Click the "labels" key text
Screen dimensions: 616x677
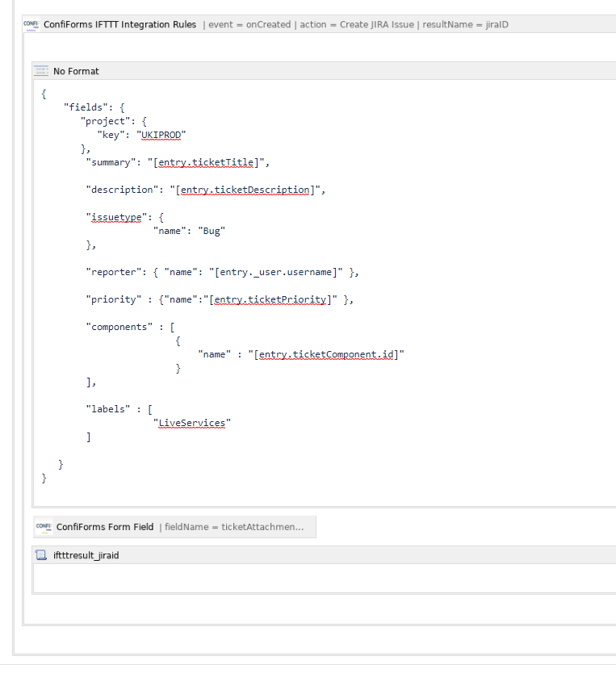[x=108, y=409]
